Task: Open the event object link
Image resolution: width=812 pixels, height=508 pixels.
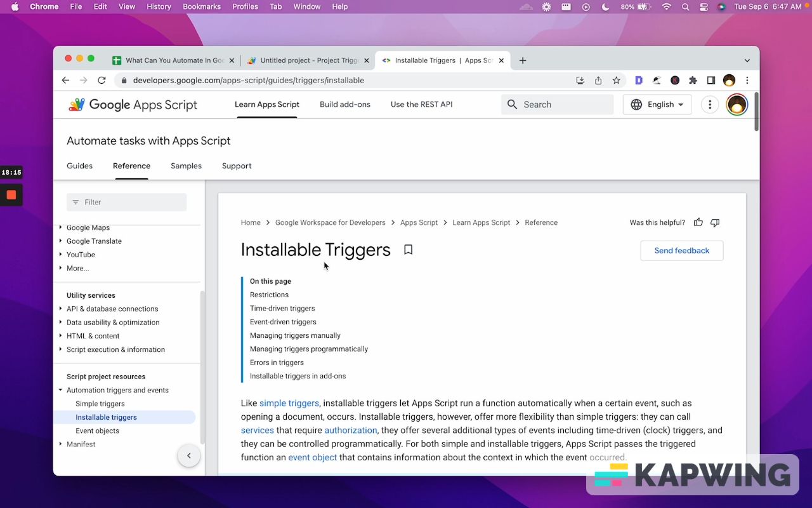Action: coord(313,457)
